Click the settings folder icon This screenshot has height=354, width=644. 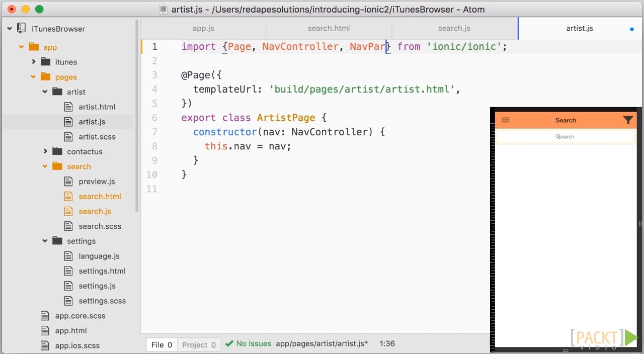(58, 241)
